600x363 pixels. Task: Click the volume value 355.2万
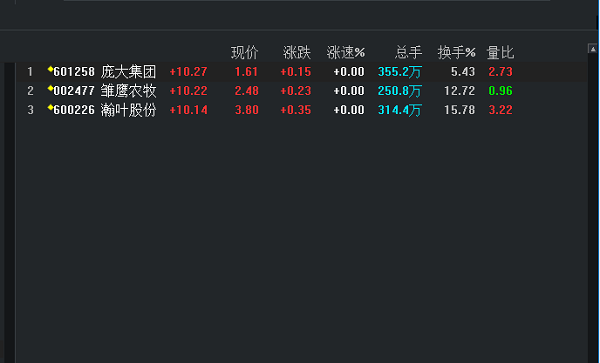tap(400, 72)
